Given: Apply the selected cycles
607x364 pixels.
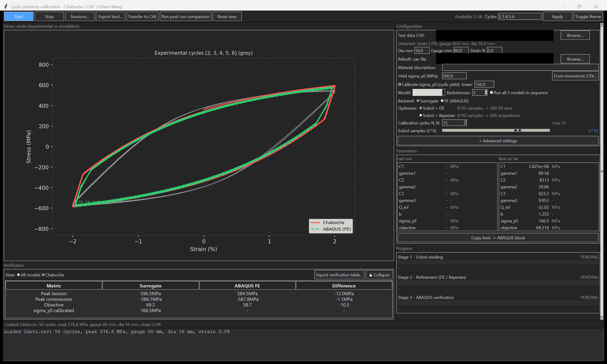Looking at the screenshot, I should point(557,16).
